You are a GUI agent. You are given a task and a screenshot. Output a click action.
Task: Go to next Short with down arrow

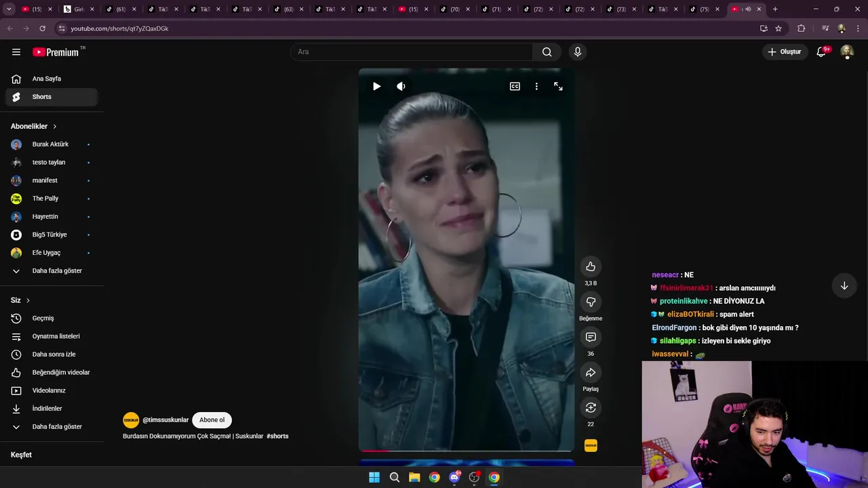click(844, 286)
